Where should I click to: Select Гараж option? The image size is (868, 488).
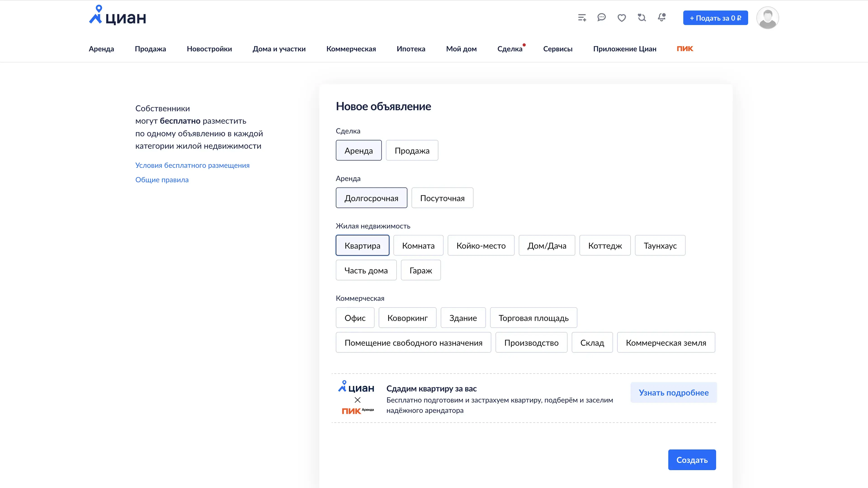coord(420,270)
